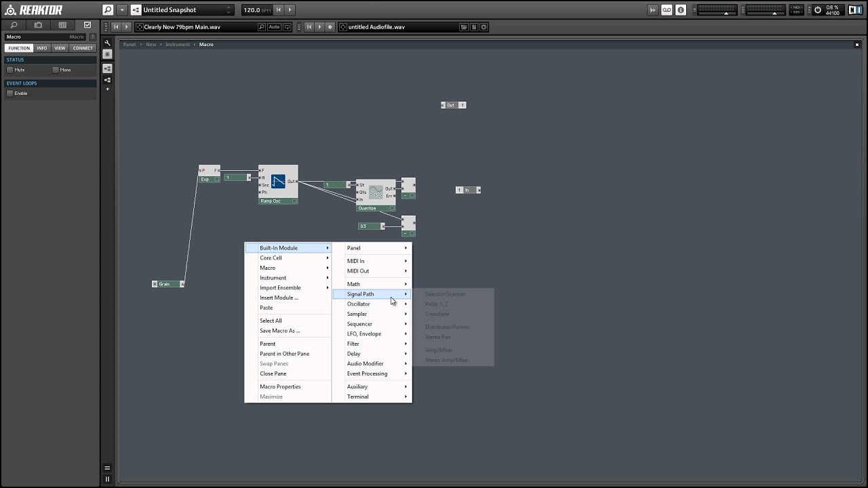Screen dimensions: 868x488
Task: Choose Save Macro As ... entry
Action: pos(288,331)
